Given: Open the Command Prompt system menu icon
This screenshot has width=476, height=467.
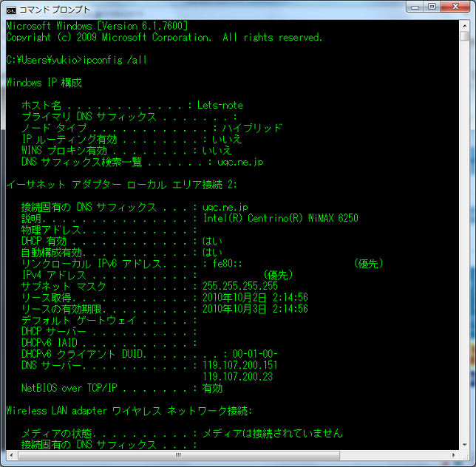Looking at the screenshot, I should pos(11,10).
